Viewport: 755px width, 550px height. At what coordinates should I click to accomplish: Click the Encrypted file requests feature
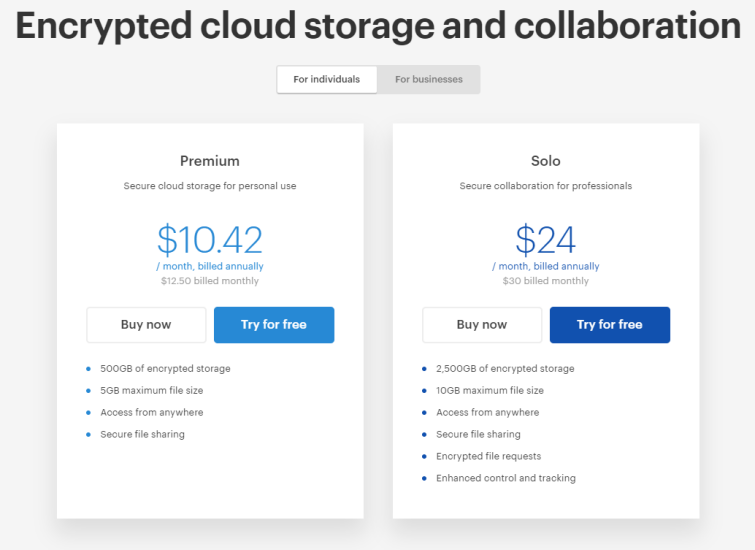tap(488, 456)
